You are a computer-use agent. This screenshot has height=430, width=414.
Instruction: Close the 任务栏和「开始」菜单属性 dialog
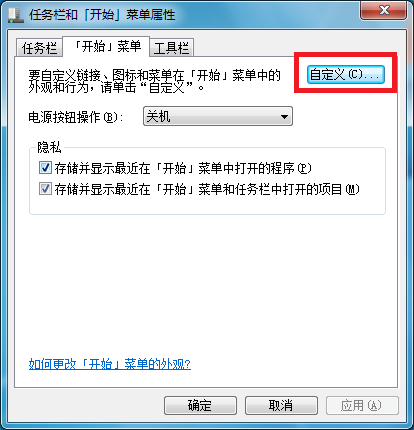(x=384, y=10)
